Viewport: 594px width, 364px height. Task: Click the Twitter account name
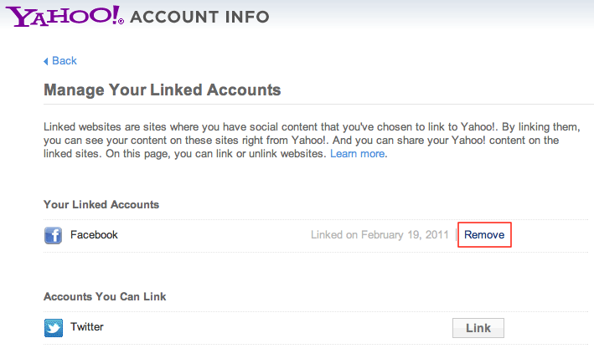[x=87, y=326]
